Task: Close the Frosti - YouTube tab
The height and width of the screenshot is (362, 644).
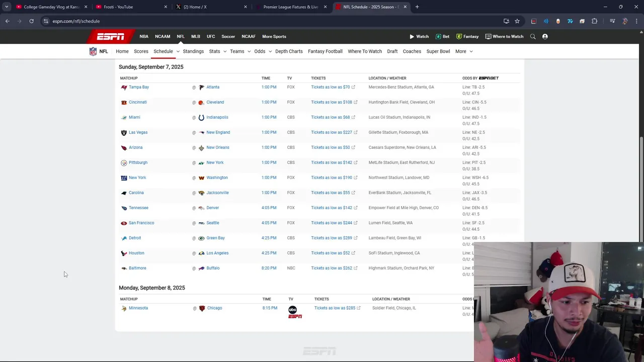Action: coord(166,7)
